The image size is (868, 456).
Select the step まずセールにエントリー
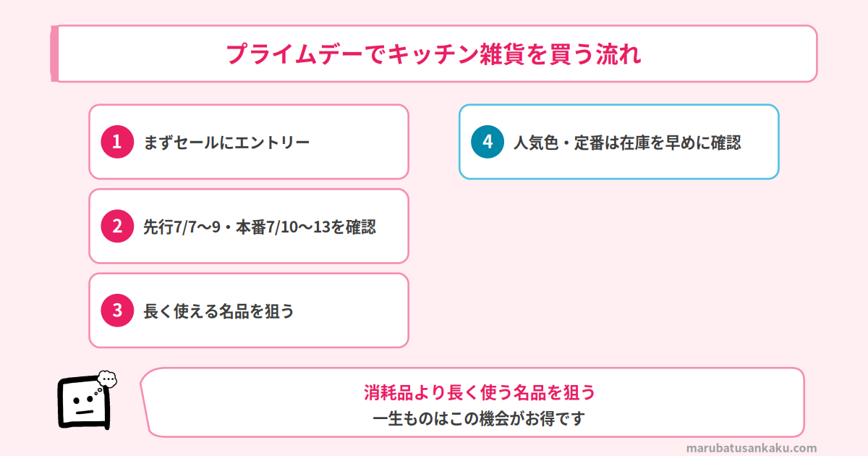226,142
